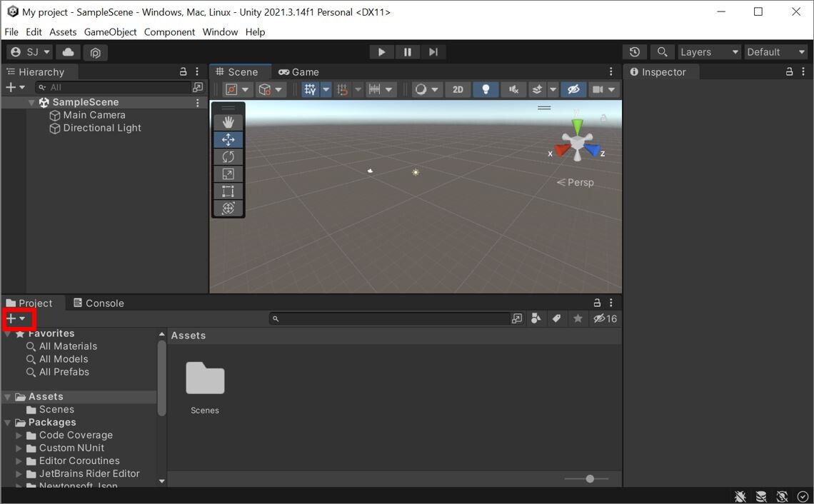Toggle scene visibility hidden-objects eye
This screenshot has width=814, height=504.
[573, 89]
